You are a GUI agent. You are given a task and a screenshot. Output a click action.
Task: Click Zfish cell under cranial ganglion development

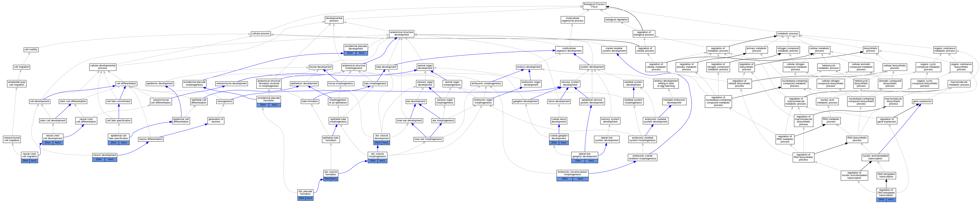554,143
